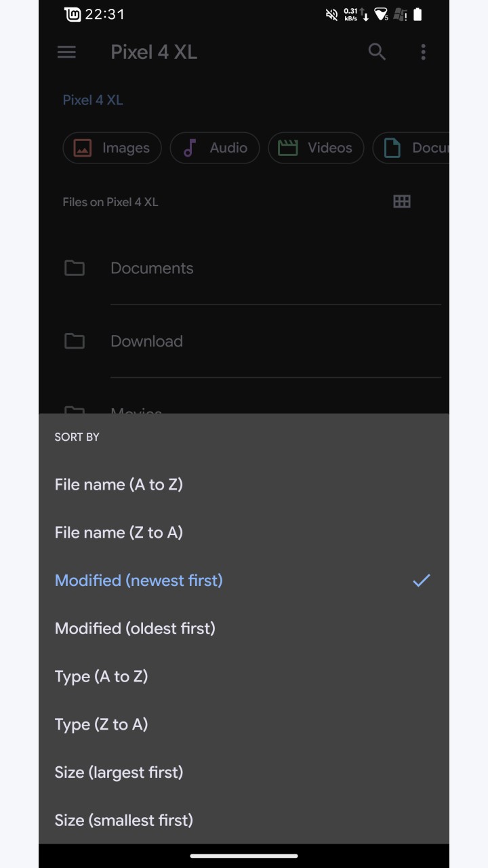Image resolution: width=488 pixels, height=868 pixels.
Task: Tap the Videos clapperboard icon
Action: pyautogui.click(x=288, y=148)
